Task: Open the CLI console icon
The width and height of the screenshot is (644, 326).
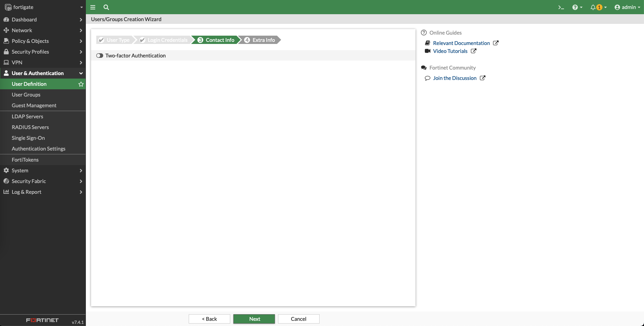Action: pyautogui.click(x=561, y=7)
